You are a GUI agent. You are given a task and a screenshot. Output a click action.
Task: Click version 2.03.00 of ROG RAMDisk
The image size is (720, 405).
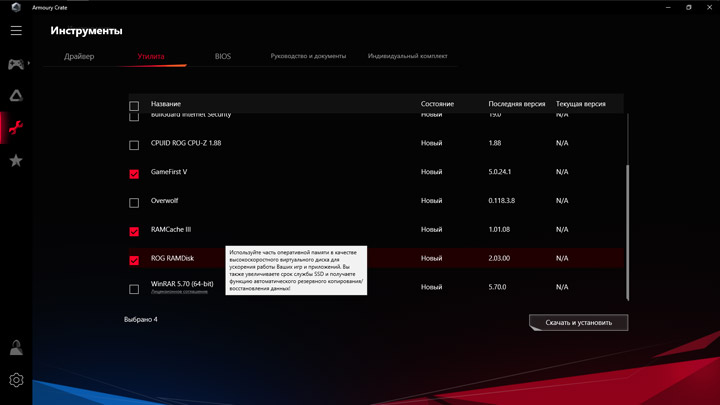499,258
